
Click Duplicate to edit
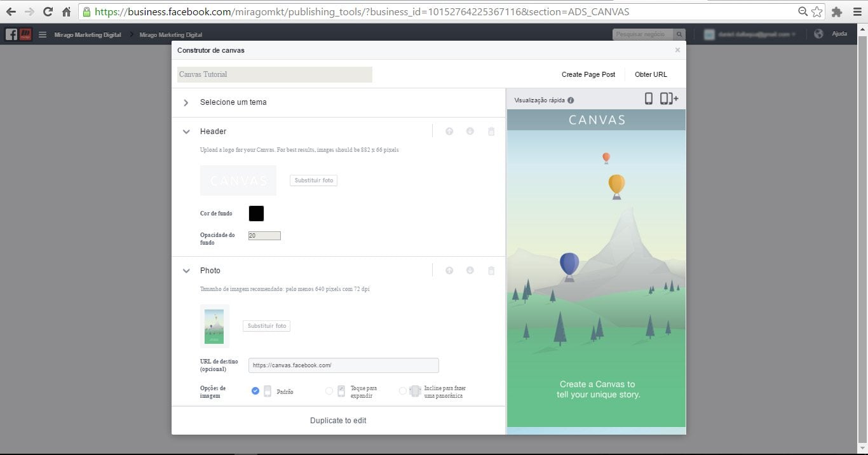[338, 421]
